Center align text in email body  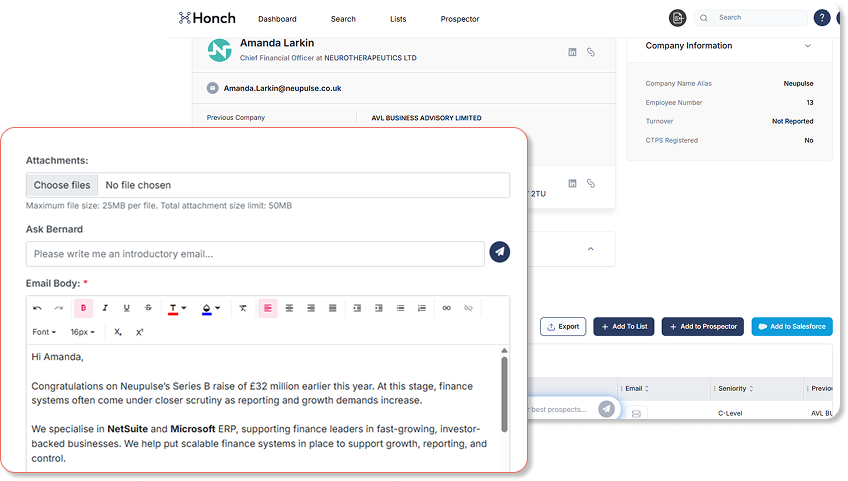289,308
